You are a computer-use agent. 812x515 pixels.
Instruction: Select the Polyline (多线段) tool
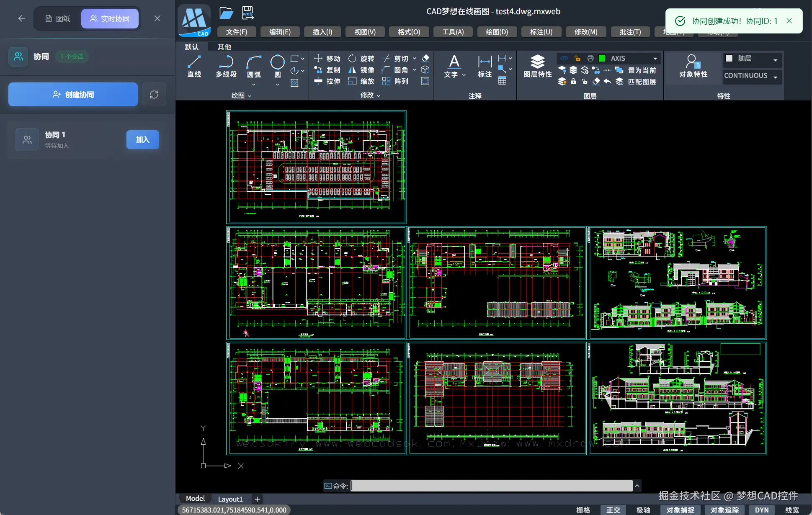coord(226,66)
